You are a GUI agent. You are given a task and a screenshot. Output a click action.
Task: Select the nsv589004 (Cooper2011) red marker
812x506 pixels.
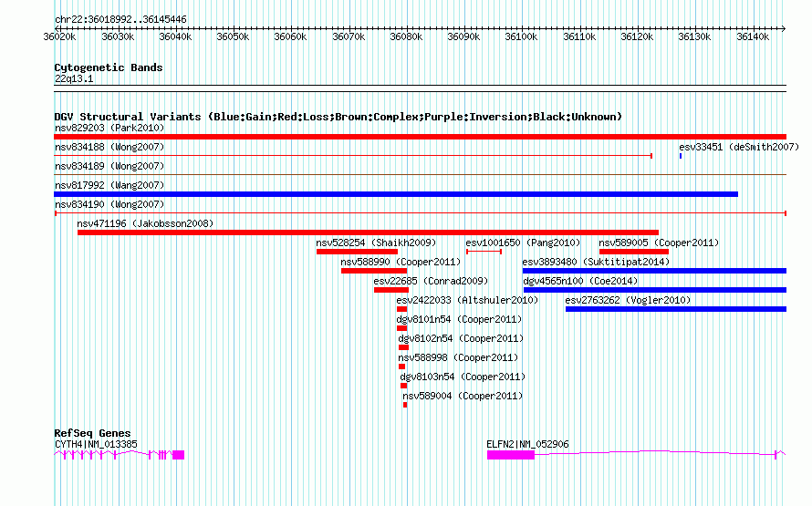click(x=405, y=405)
